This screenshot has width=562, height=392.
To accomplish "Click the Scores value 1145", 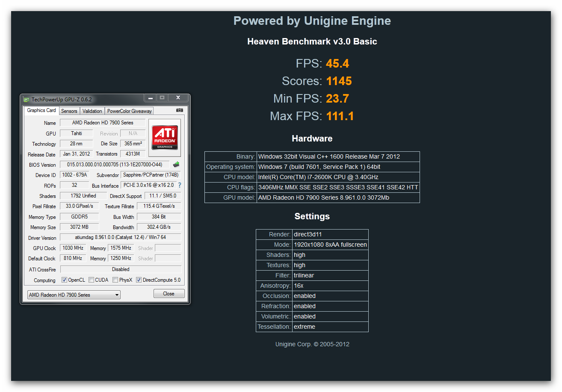I will click(x=339, y=81).
